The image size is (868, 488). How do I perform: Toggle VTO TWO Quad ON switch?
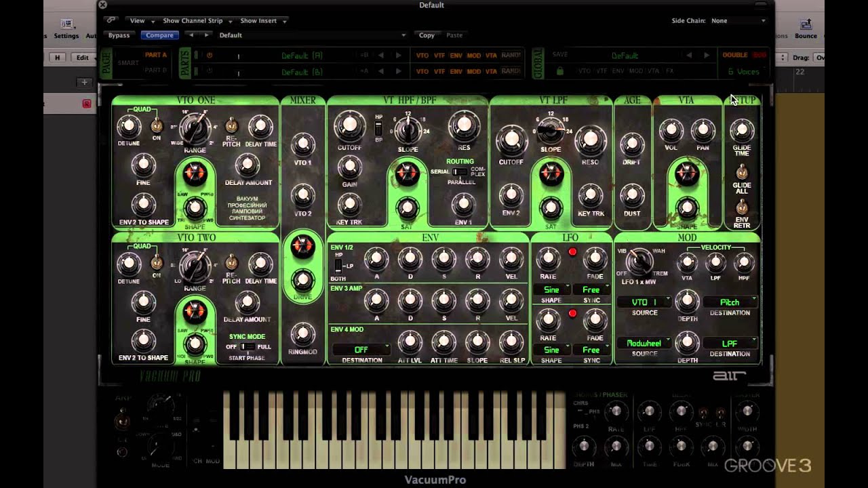pyautogui.click(x=157, y=264)
